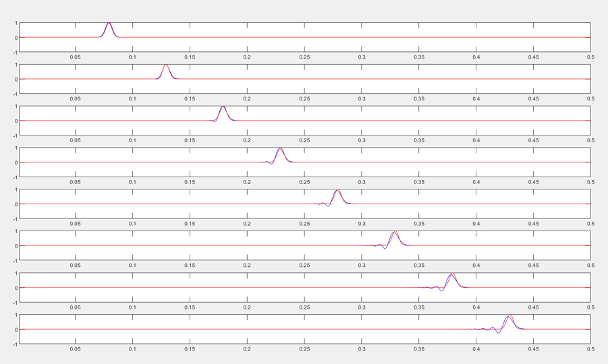Click the y-axis label -1 of bottom subplot
This screenshot has width=608, height=364.
tap(15, 344)
